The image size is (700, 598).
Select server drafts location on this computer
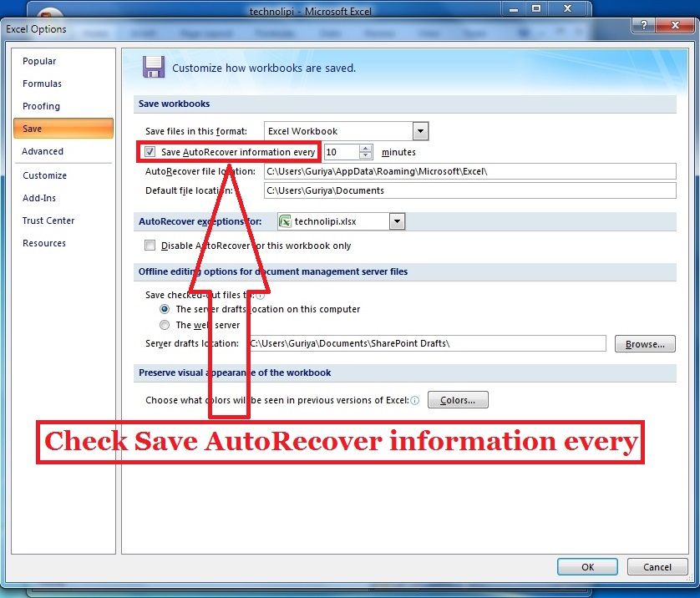click(165, 309)
